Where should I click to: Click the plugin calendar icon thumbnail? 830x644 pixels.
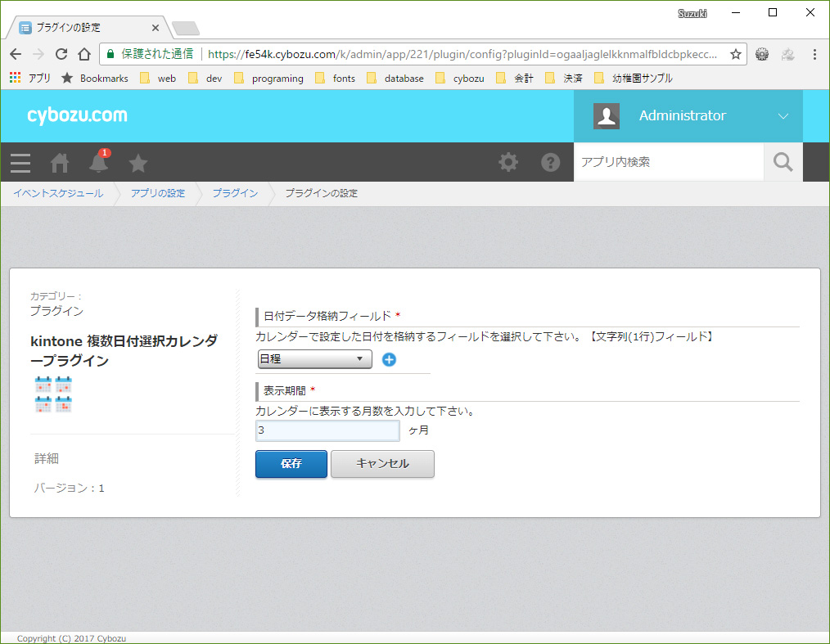pos(53,394)
